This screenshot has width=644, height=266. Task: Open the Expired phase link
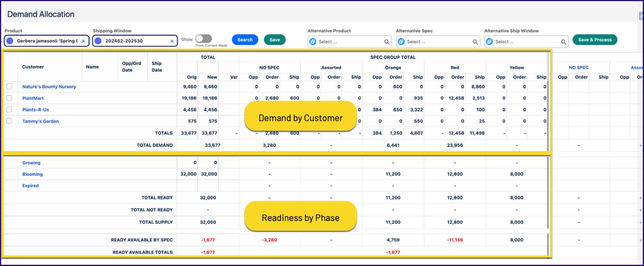tap(31, 186)
